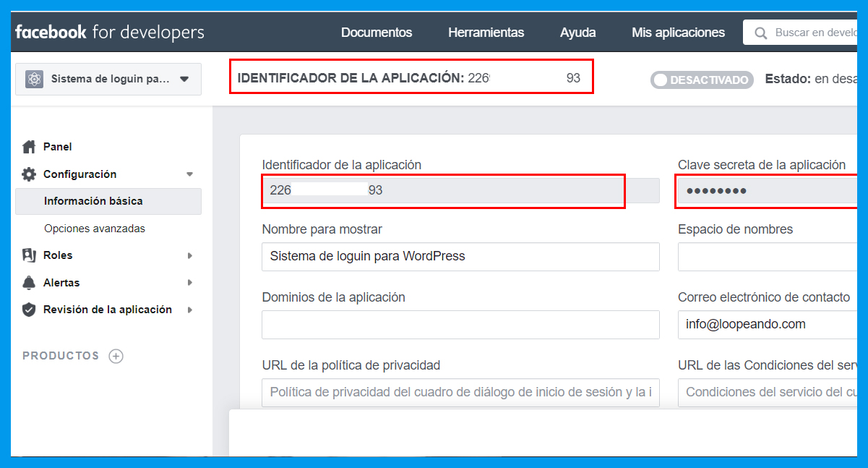The image size is (868, 468).
Task: Expand Revisión de la aplicación arrow
Action: point(190,310)
